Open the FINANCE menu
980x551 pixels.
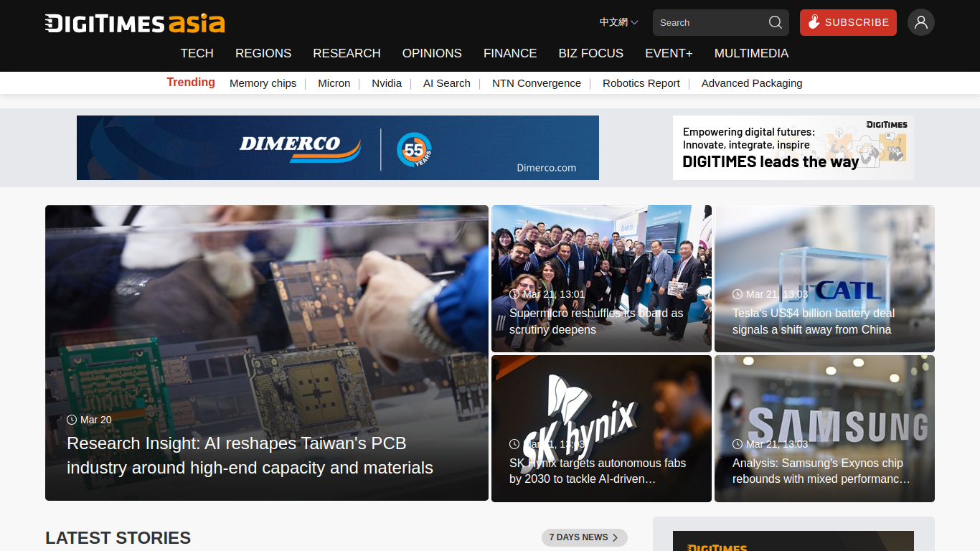pyautogui.click(x=510, y=53)
